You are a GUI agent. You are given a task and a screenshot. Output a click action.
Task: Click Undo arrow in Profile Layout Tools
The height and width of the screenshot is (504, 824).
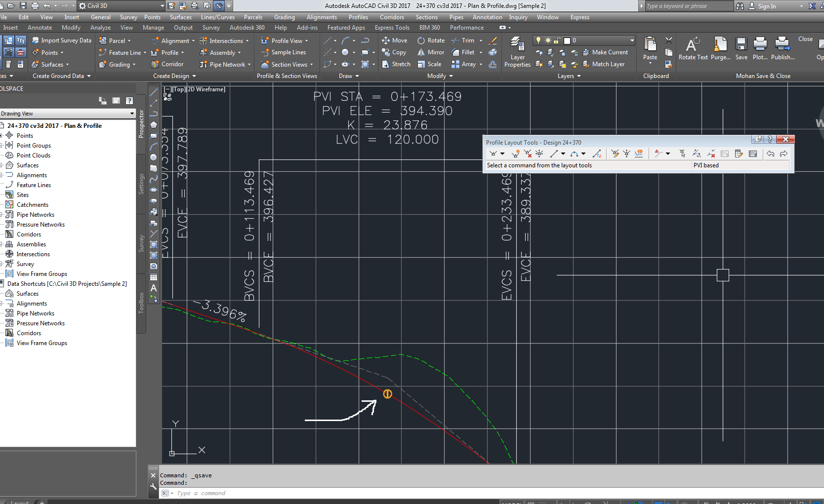pos(770,154)
